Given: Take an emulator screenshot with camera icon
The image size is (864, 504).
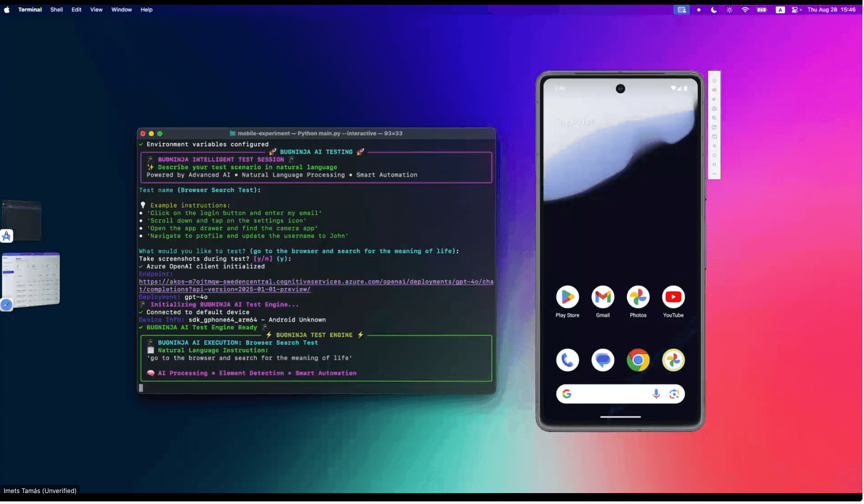Looking at the screenshot, I should coord(715,109).
